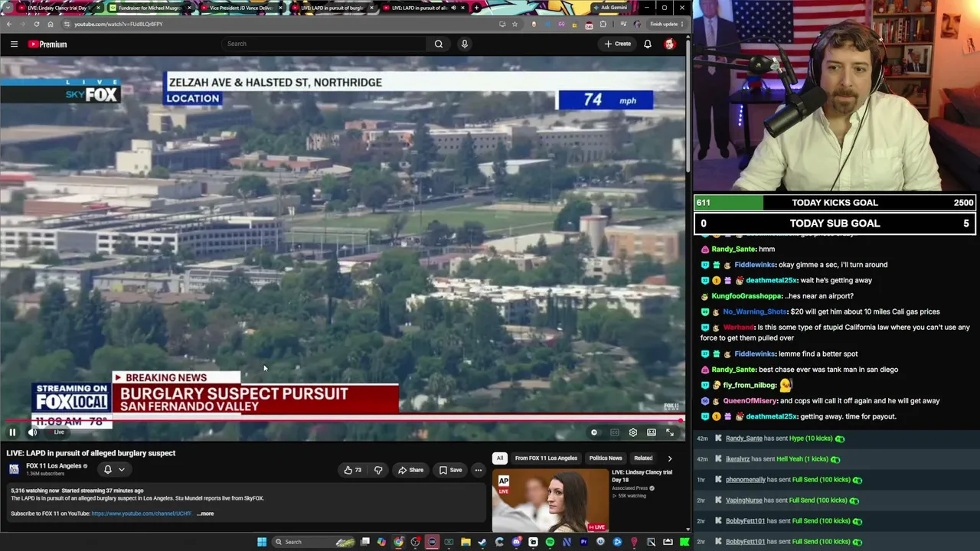980x551 pixels.
Task: Open the YouTube guide hamburger menu
Action: coord(14,44)
